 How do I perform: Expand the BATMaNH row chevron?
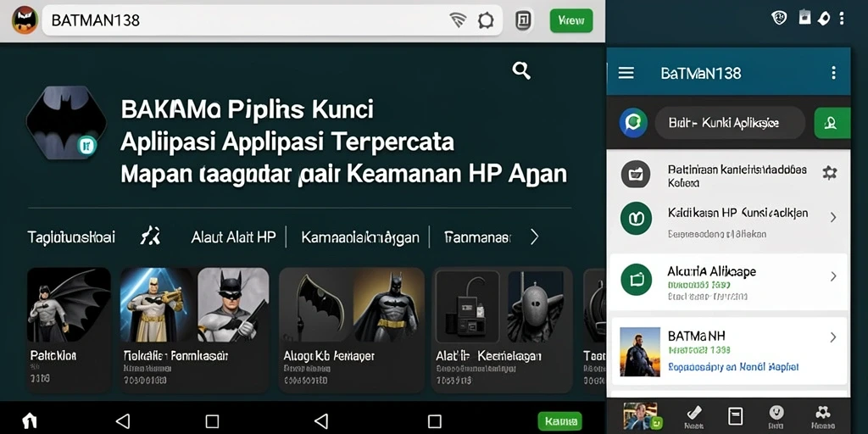[832, 337]
